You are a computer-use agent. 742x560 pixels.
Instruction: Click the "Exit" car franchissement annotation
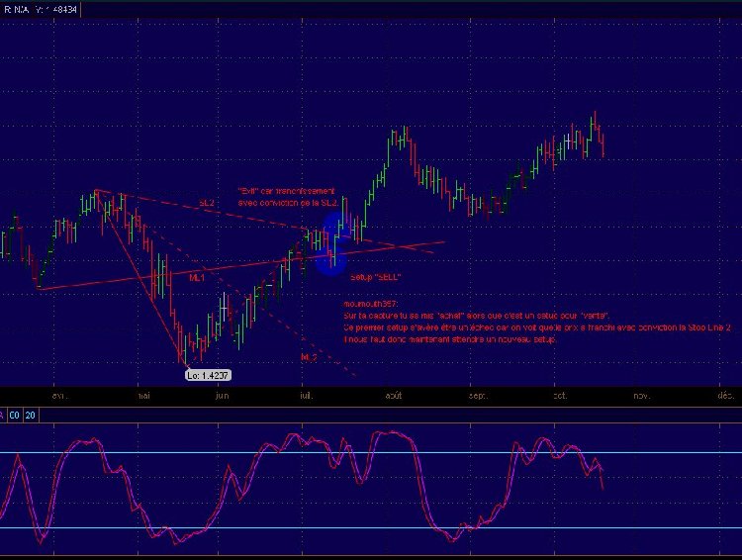288,197
